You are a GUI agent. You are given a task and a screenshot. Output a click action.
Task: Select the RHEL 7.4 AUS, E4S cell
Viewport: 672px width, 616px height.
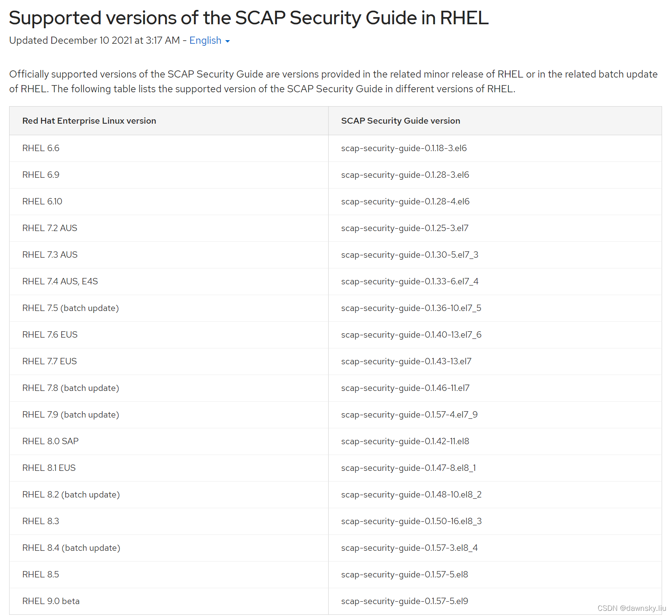(x=60, y=281)
